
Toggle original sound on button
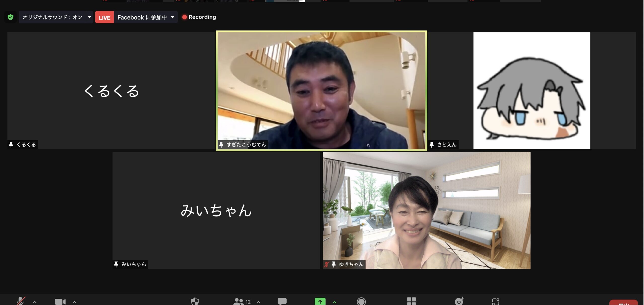pos(52,17)
